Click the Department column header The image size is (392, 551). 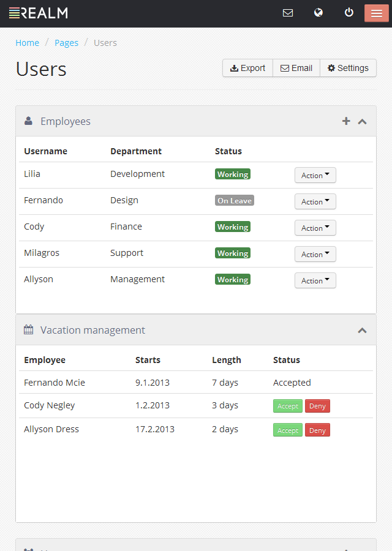coord(136,151)
